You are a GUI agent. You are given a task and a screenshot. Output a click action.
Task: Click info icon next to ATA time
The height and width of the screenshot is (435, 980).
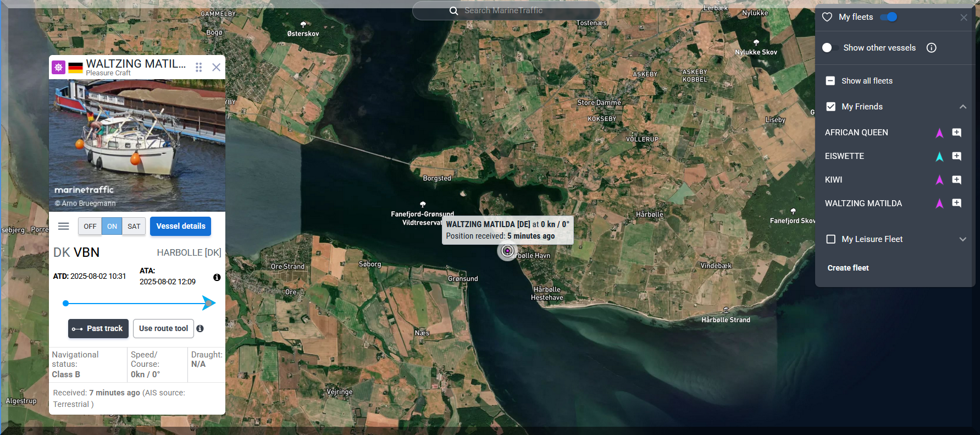point(217,277)
